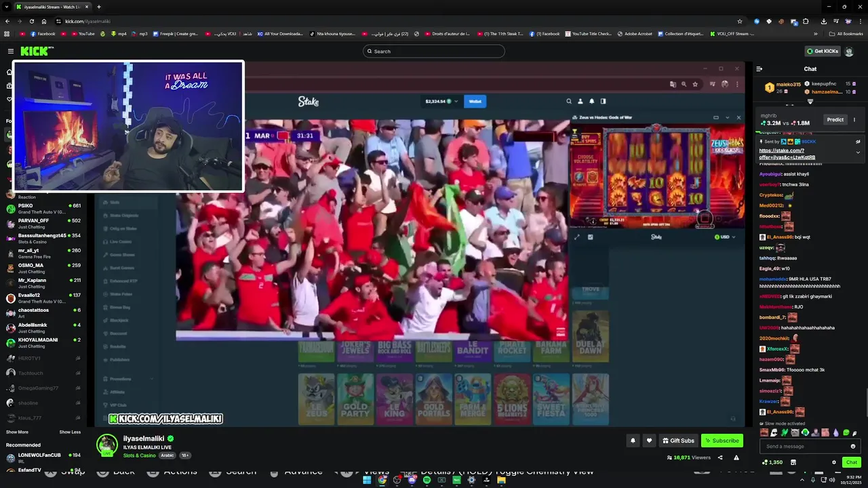Click the Subscribe button
Image resolution: width=868 pixels, height=488 pixels.
pos(722,441)
